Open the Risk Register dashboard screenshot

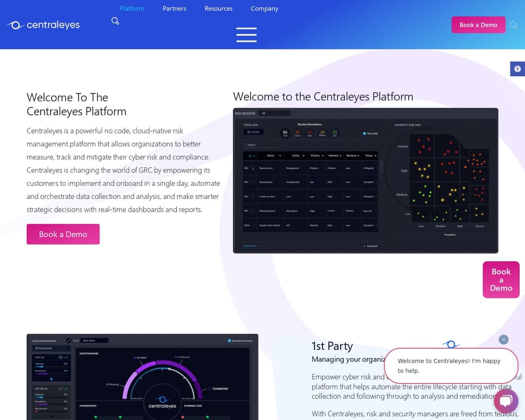tap(366, 180)
